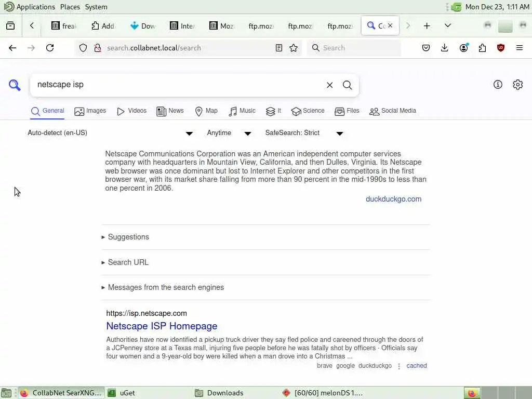Click the clock Mon Dec 23

tap(497, 7)
